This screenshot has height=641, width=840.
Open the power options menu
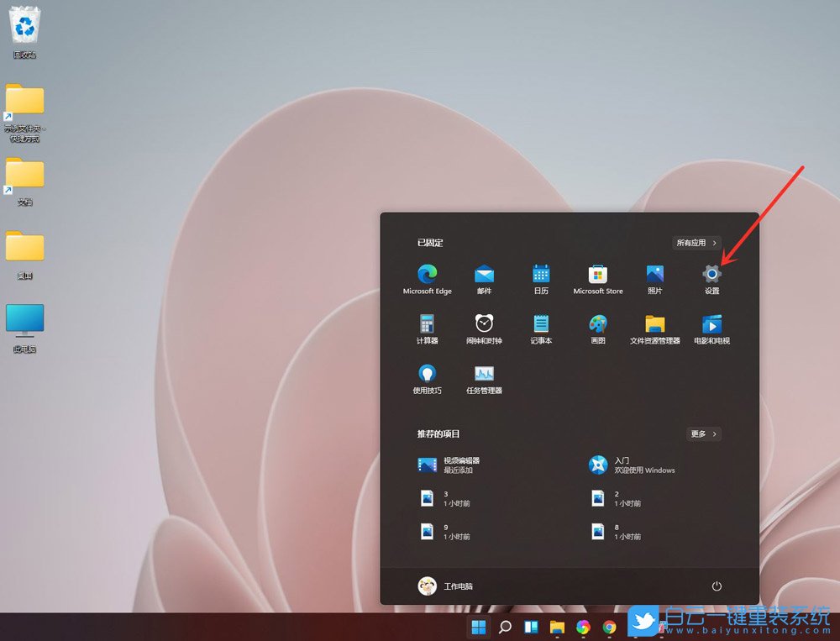click(x=716, y=586)
